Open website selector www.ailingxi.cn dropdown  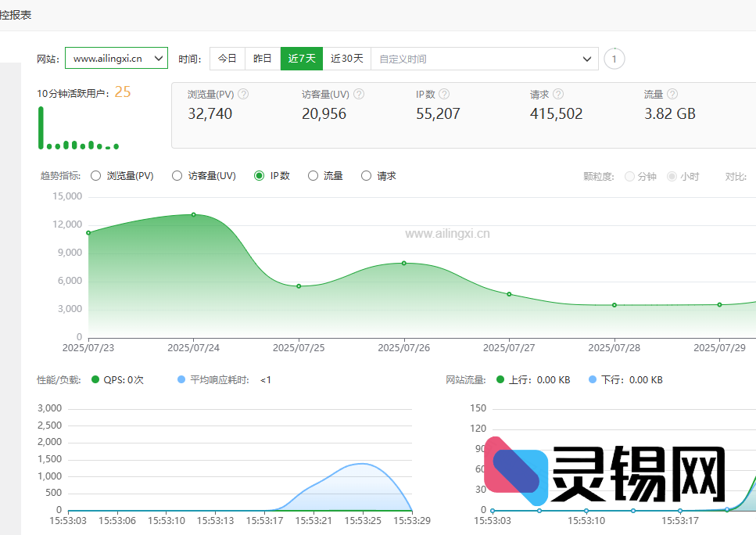(116, 59)
